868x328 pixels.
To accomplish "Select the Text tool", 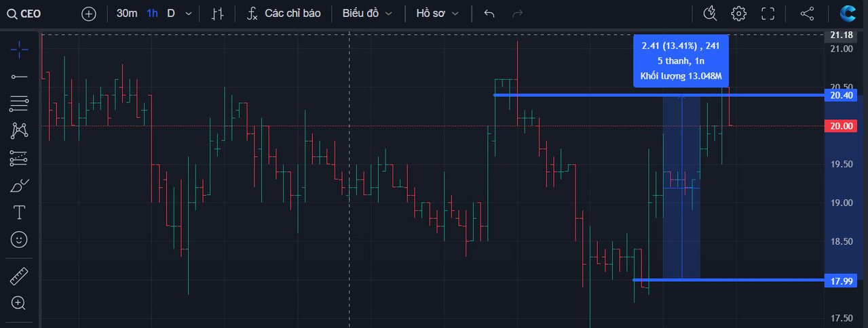I will pyautogui.click(x=19, y=212).
